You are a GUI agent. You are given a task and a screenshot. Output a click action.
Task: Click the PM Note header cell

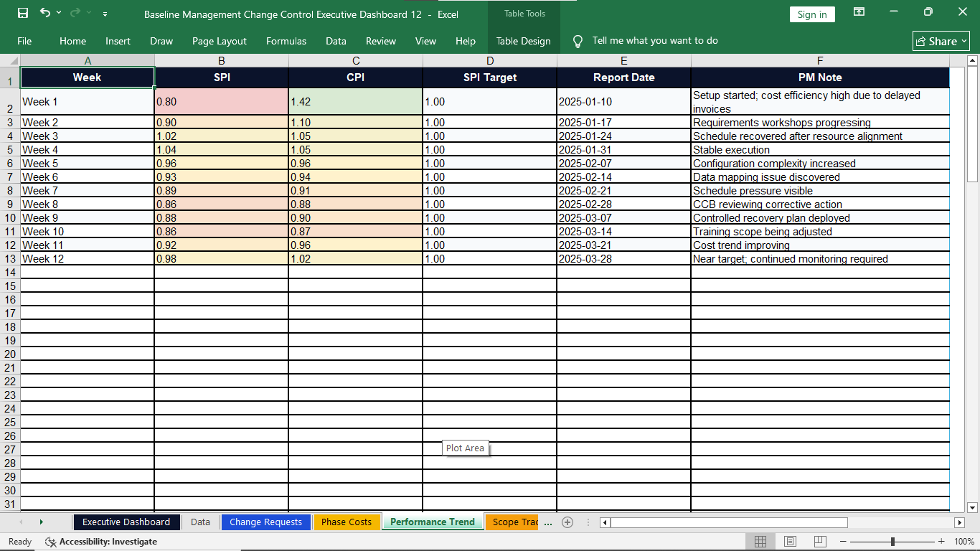tap(820, 77)
